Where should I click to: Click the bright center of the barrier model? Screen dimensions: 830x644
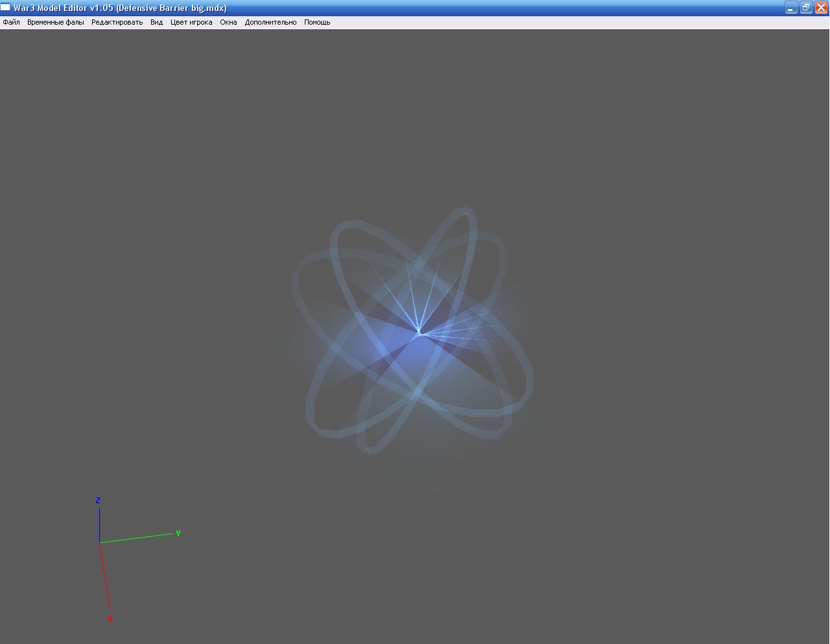[419, 332]
